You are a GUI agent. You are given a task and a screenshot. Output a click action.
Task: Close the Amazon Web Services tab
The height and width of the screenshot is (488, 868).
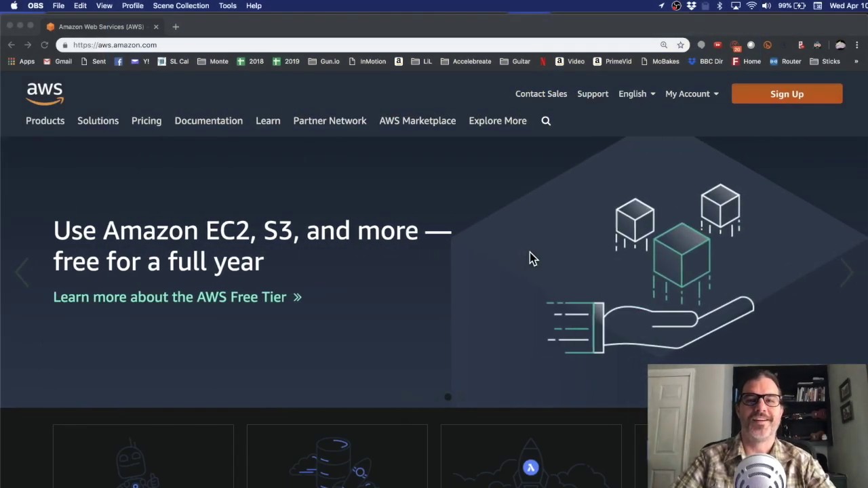(x=156, y=26)
